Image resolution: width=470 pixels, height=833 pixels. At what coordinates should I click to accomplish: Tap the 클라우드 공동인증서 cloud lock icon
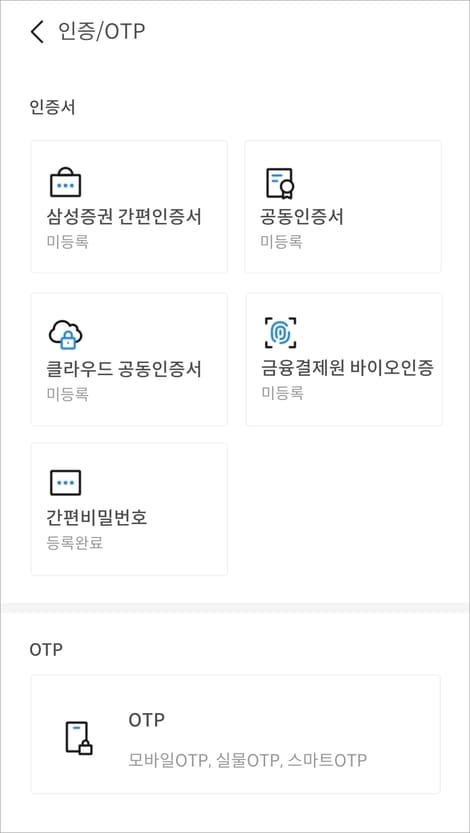(x=65, y=334)
